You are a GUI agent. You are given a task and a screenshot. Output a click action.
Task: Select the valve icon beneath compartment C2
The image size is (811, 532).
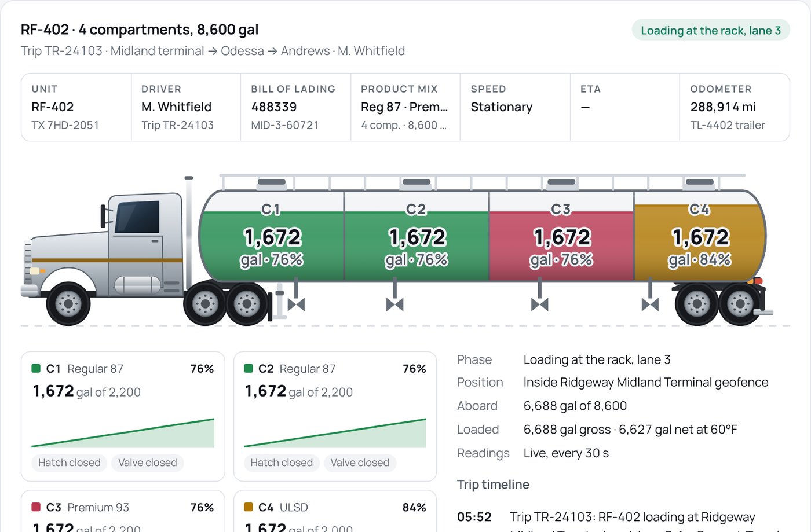394,304
